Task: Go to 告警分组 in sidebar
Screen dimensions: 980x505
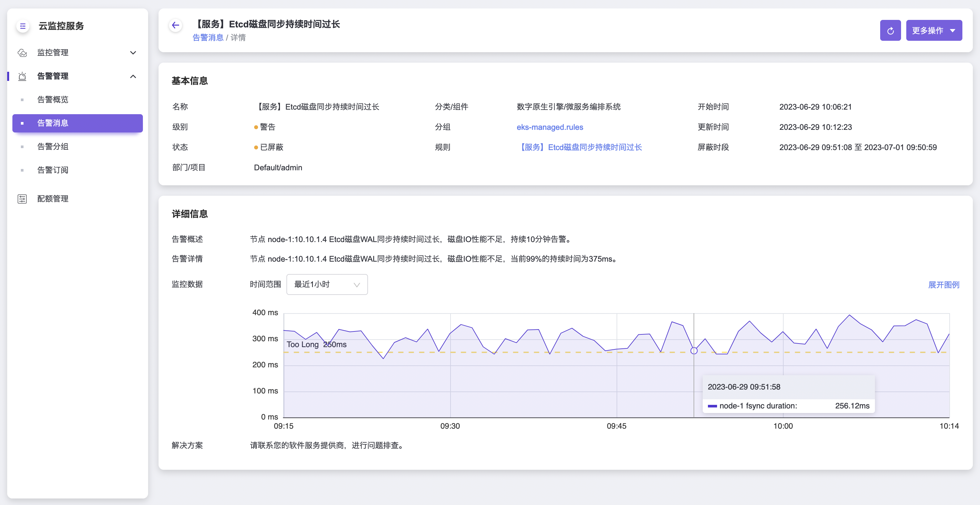Action: click(x=53, y=146)
